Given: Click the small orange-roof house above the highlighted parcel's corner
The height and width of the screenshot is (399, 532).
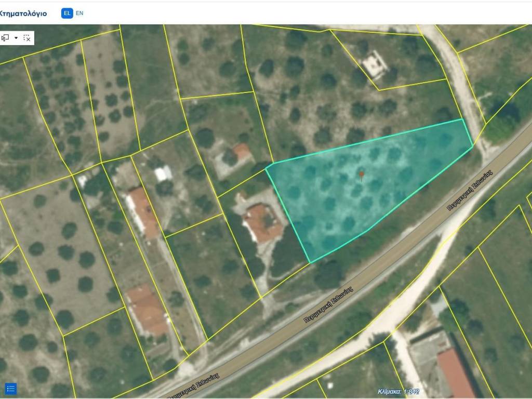Looking at the screenshot, I should tap(241, 152).
